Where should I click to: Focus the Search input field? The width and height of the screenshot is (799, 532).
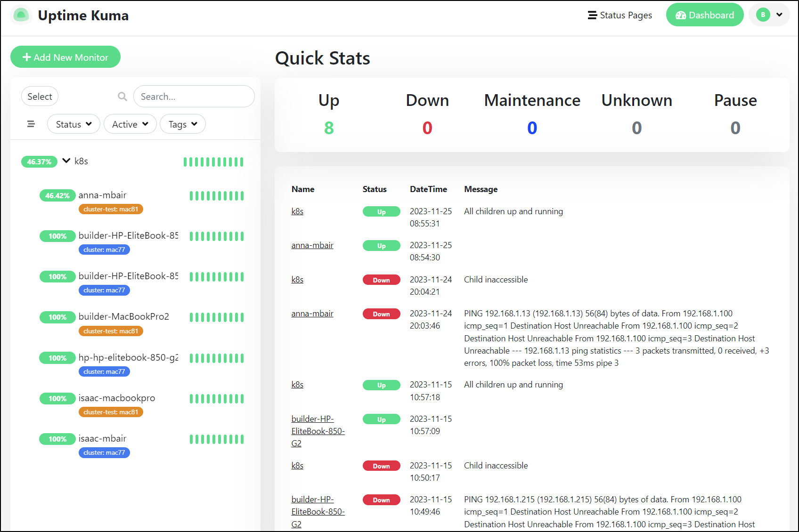click(194, 97)
